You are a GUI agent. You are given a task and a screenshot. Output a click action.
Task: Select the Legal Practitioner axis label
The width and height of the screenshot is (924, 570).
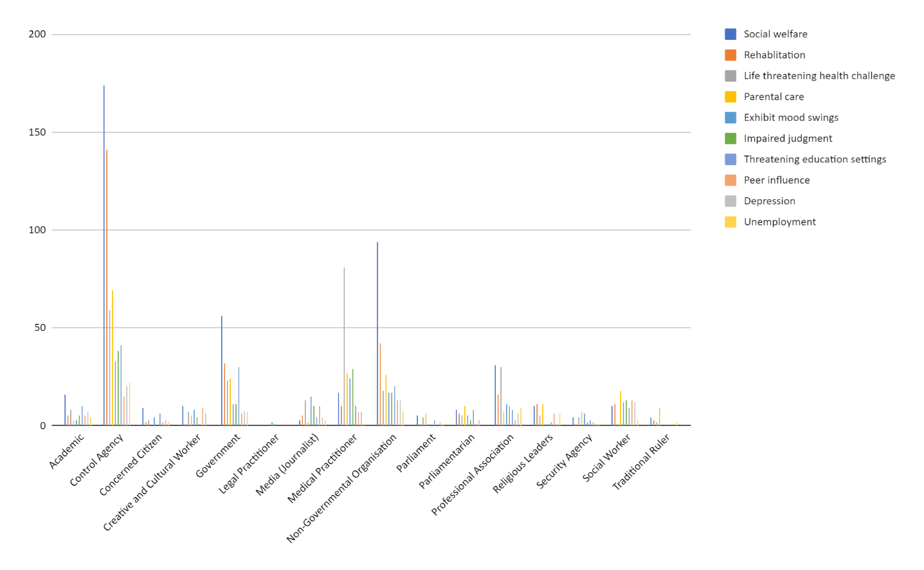point(249,463)
